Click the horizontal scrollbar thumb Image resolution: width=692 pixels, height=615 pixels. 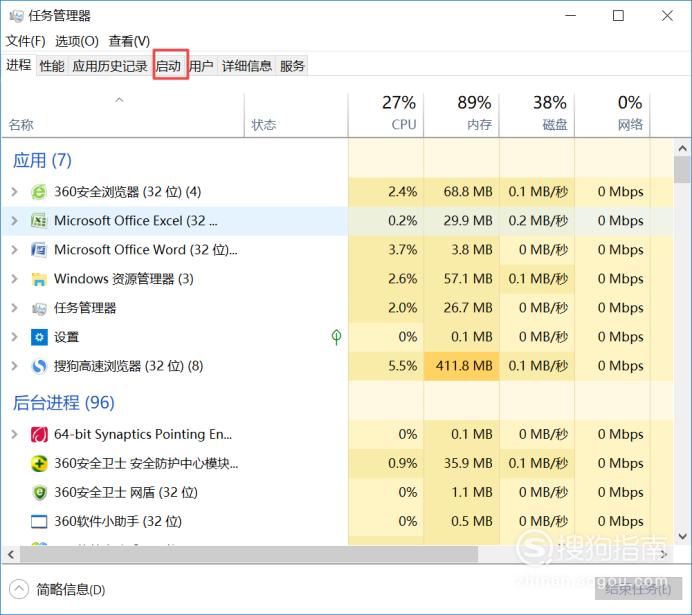click(x=249, y=554)
